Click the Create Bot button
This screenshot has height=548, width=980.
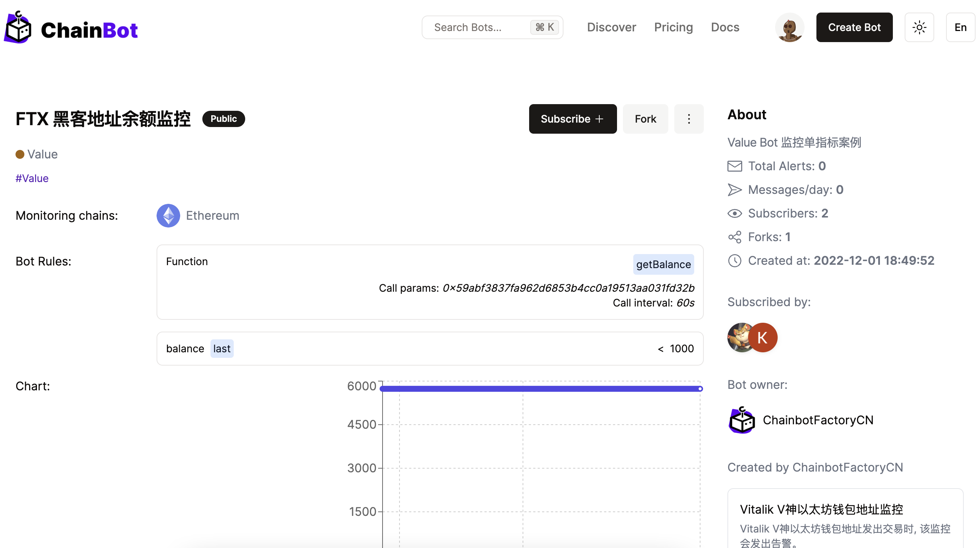click(854, 27)
